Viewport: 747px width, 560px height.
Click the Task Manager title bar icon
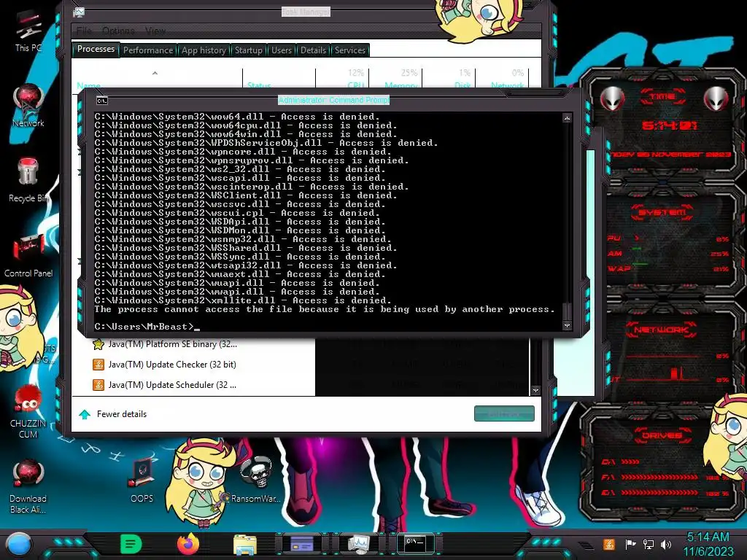79,12
